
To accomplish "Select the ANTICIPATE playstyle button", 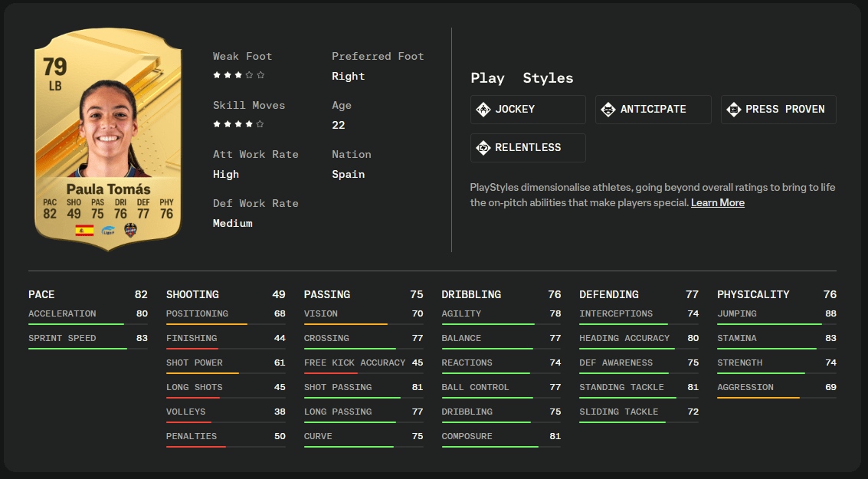I will point(653,109).
